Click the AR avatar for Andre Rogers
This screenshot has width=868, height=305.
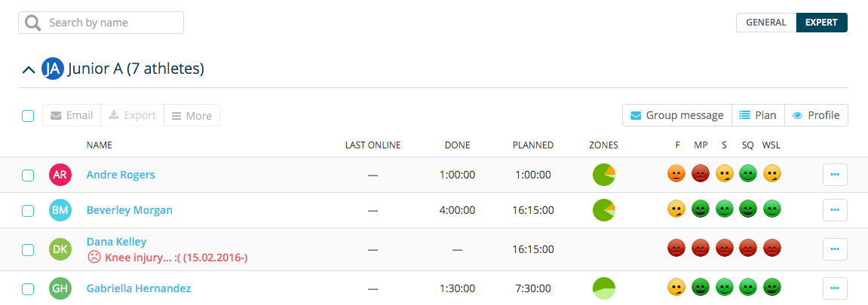(60, 175)
